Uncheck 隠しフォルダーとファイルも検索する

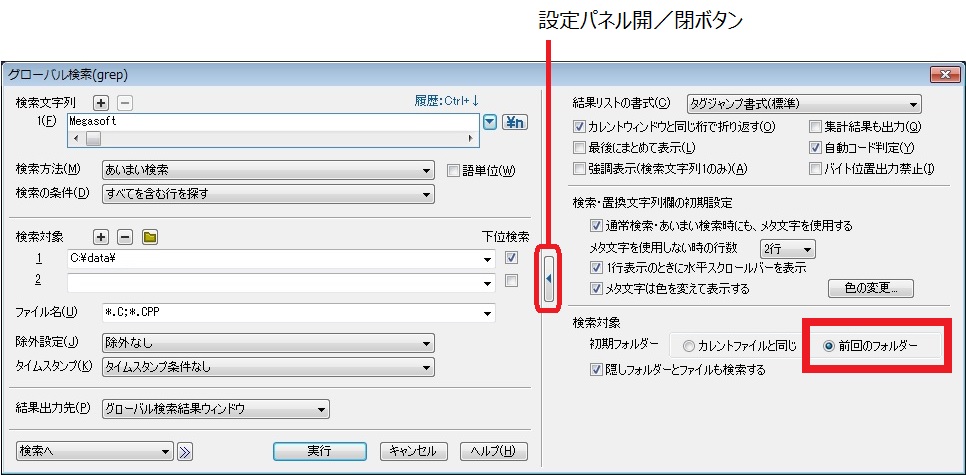pos(597,369)
